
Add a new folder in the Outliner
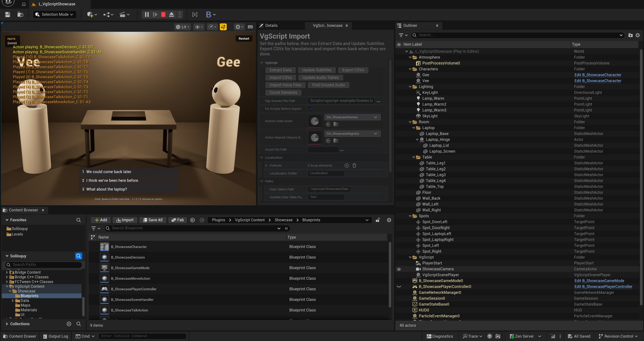point(630,35)
